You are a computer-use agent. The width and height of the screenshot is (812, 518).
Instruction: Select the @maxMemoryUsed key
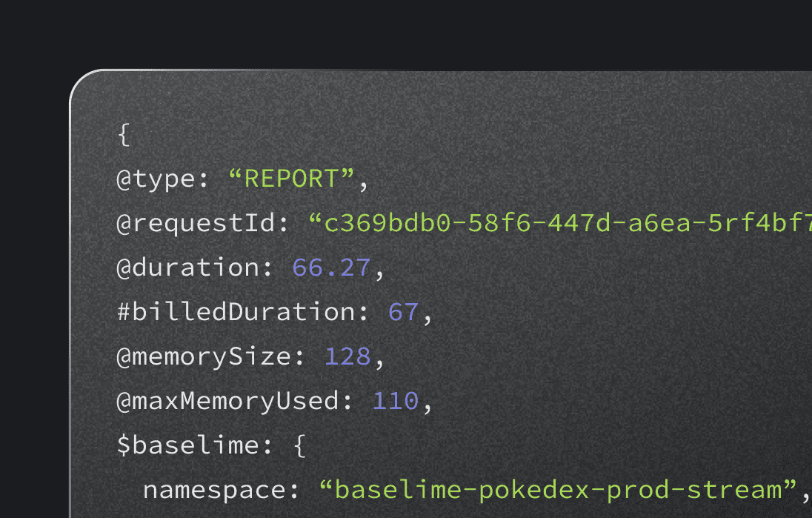pyautogui.click(x=227, y=401)
